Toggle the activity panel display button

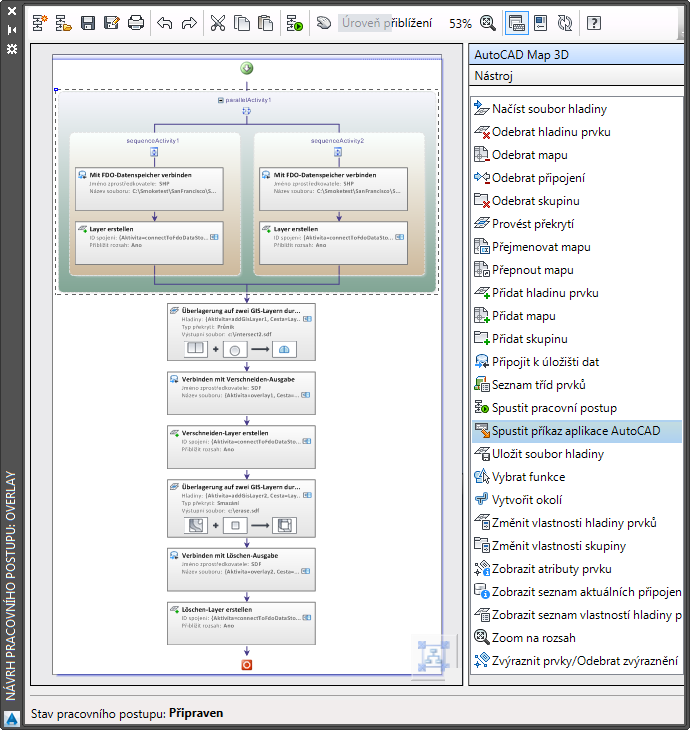pos(517,23)
